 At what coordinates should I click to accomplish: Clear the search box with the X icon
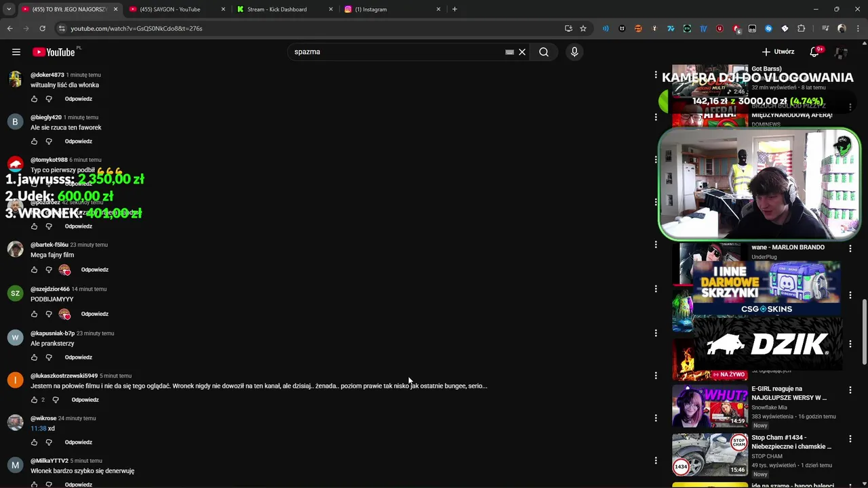coord(522,52)
